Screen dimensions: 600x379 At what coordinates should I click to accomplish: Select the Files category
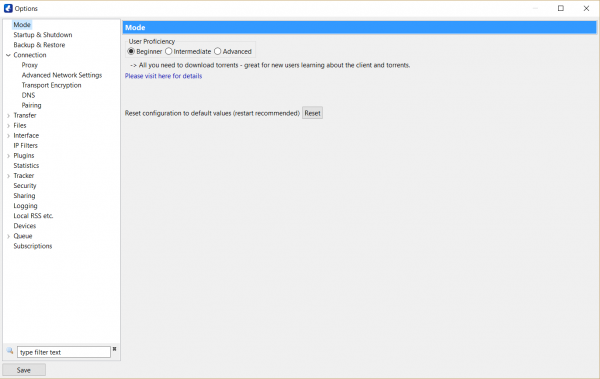[20, 125]
